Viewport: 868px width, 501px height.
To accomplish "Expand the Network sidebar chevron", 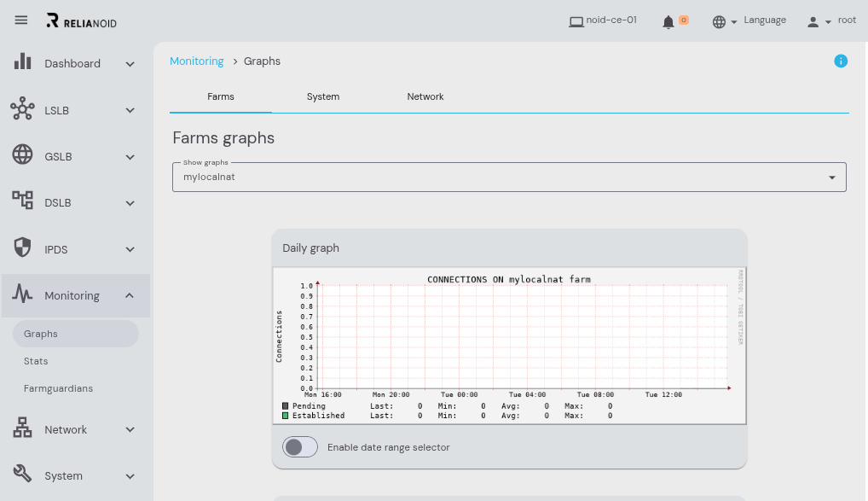I will (x=130, y=429).
